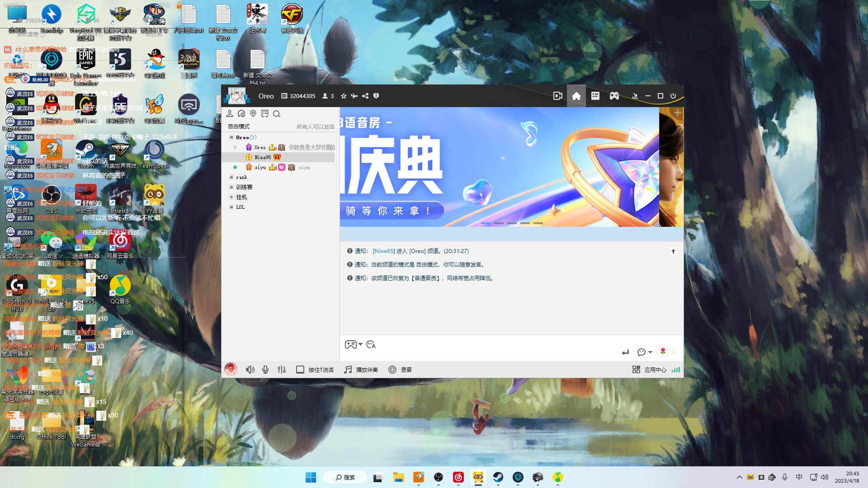Start 录音 recording

coord(400,370)
